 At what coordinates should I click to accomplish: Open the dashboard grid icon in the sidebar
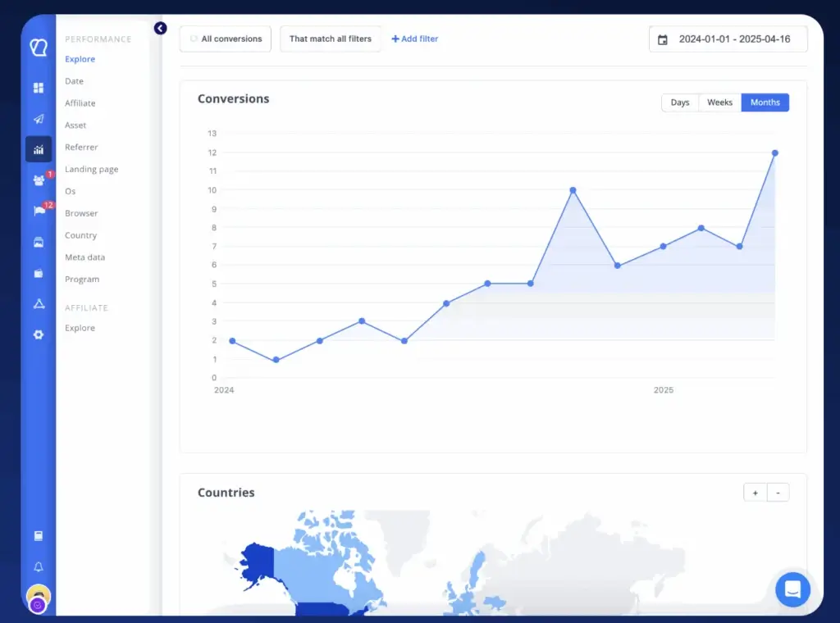(37, 87)
